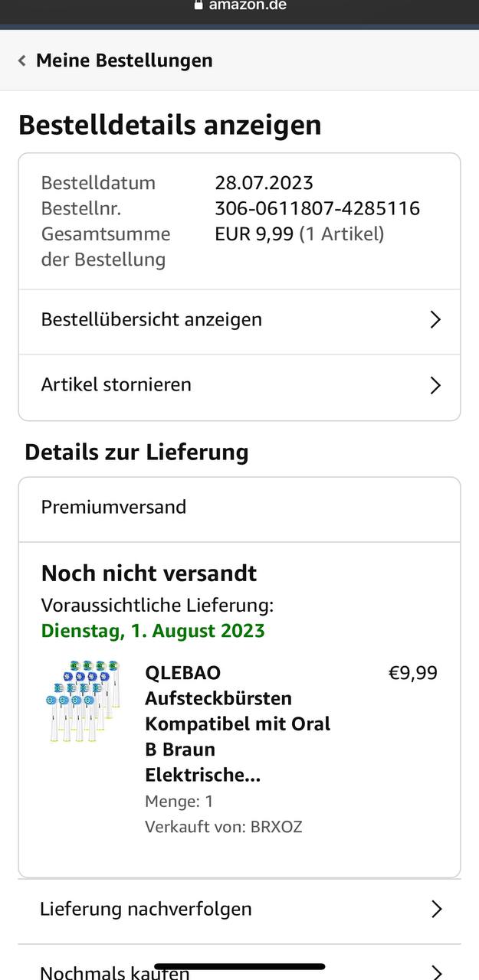
Task: Click the Premiumversand shipping label
Action: [x=114, y=507]
